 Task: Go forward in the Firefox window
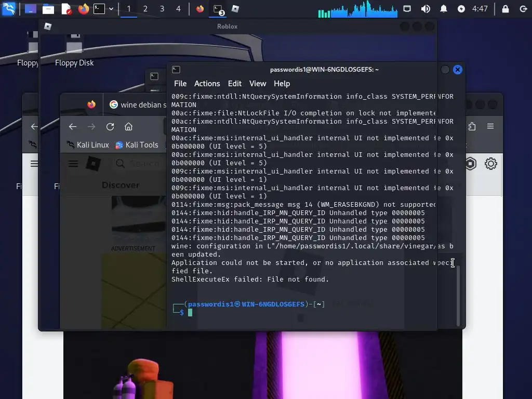point(91,127)
